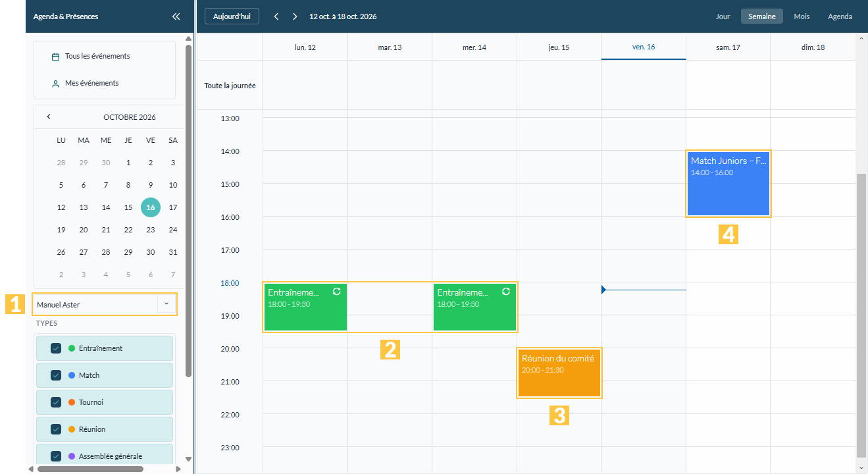The width and height of the screenshot is (868, 474).
Task: Uncheck the Match type filter
Action: click(x=56, y=375)
